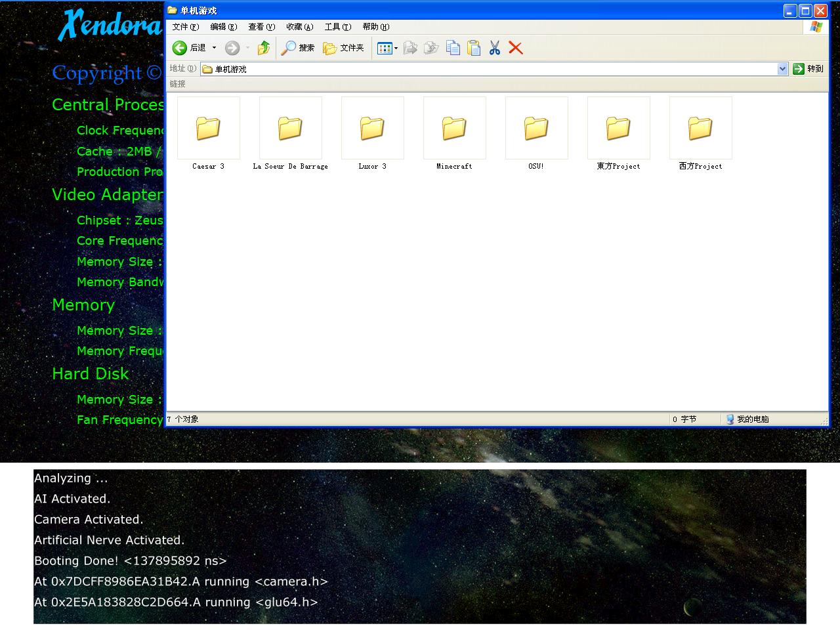Open the 编辑(E) menu
Viewport: 840px width, 630px height.
(224, 27)
